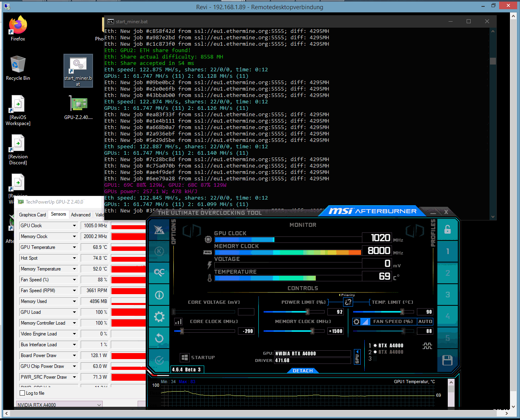The height and width of the screenshot is (420, 520).
Task: Click the Memory Clock +1500 value field
Action: click(x=336, y=331)
